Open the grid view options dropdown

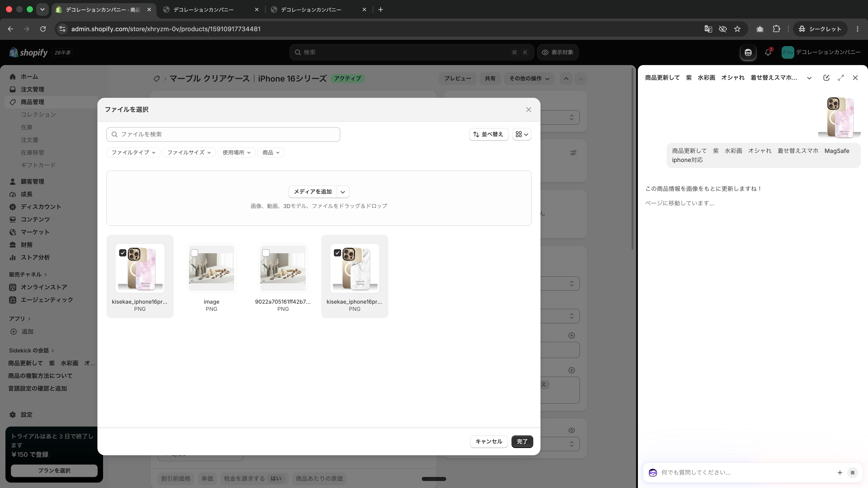pyautogui.click(x=522, y=134)
